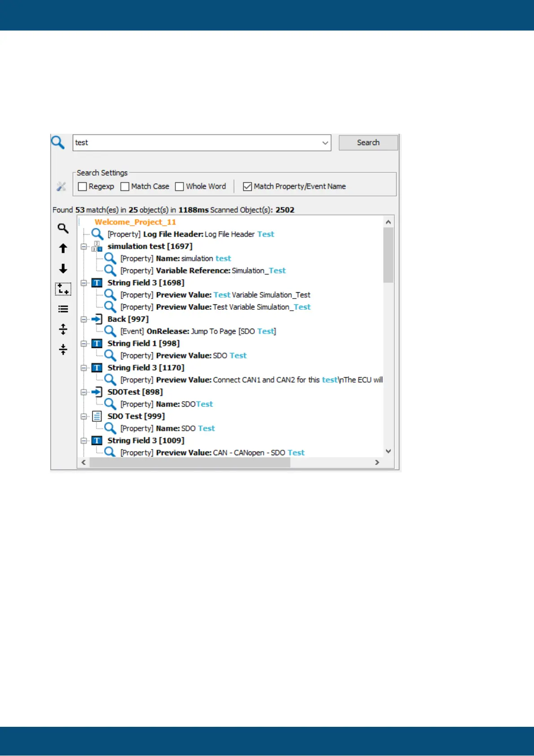Select Preview Value: Test Variable Simulation_Test first match
Screen dimensions: 534x756
pyautogui.click(x=215, y=295)
